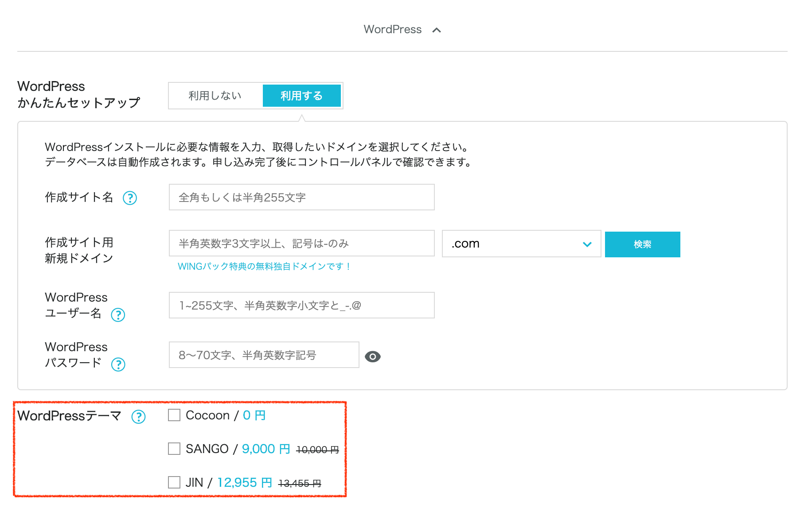Click help icon next to 作成サイト名
The width and height of the screenshot is (812, 508).
[130, 198]
